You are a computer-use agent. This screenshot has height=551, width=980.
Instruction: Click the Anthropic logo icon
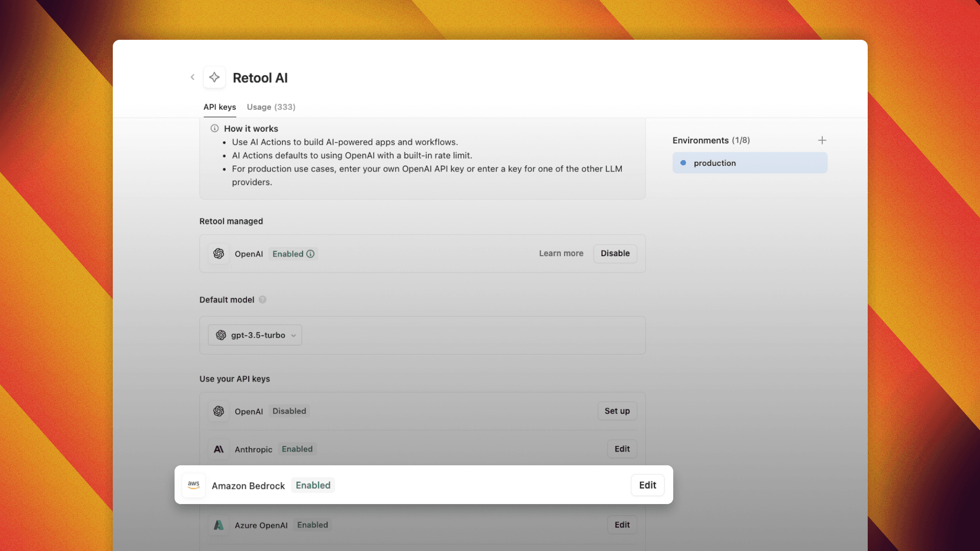tap(218, 449)
